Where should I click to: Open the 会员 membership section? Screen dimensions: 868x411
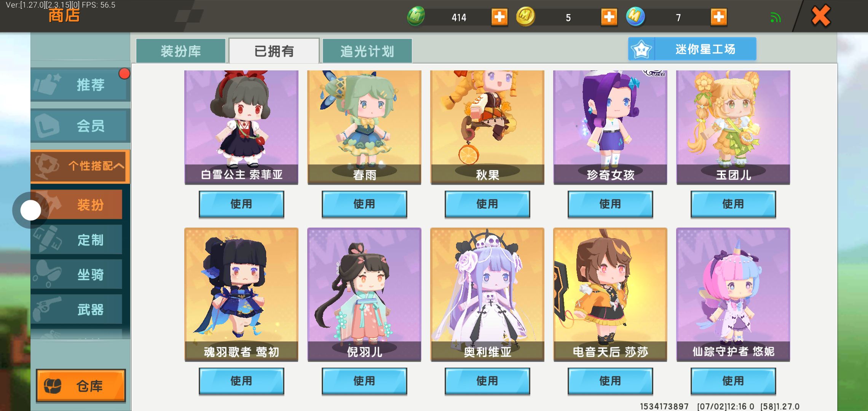click(x=80, y=126)
